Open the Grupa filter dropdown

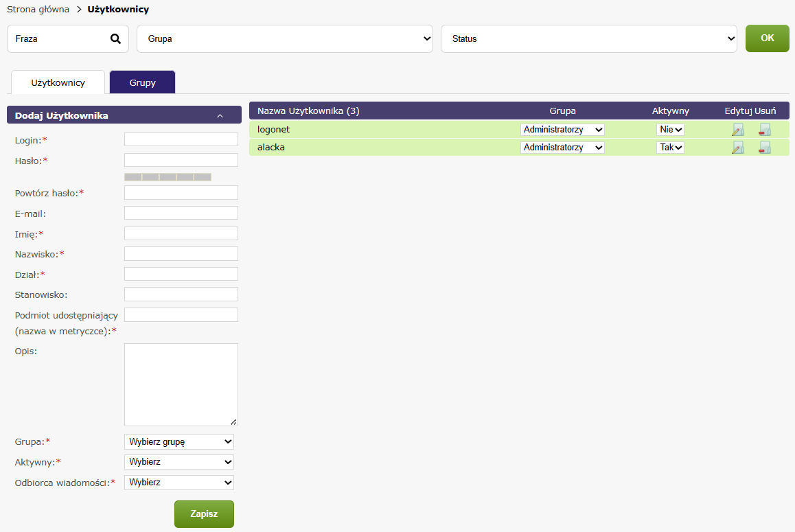285,39
